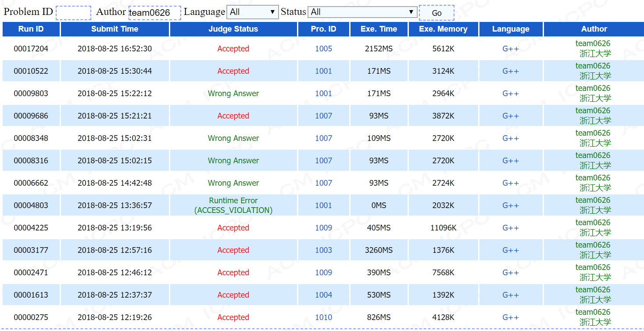Open problem 1005 link
Screen dimensions: 644x331
pyautogui.click(x=323, y=49)
